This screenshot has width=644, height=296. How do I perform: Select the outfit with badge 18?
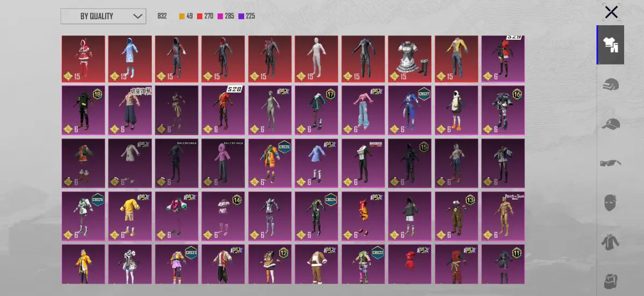tap(83, 110)
